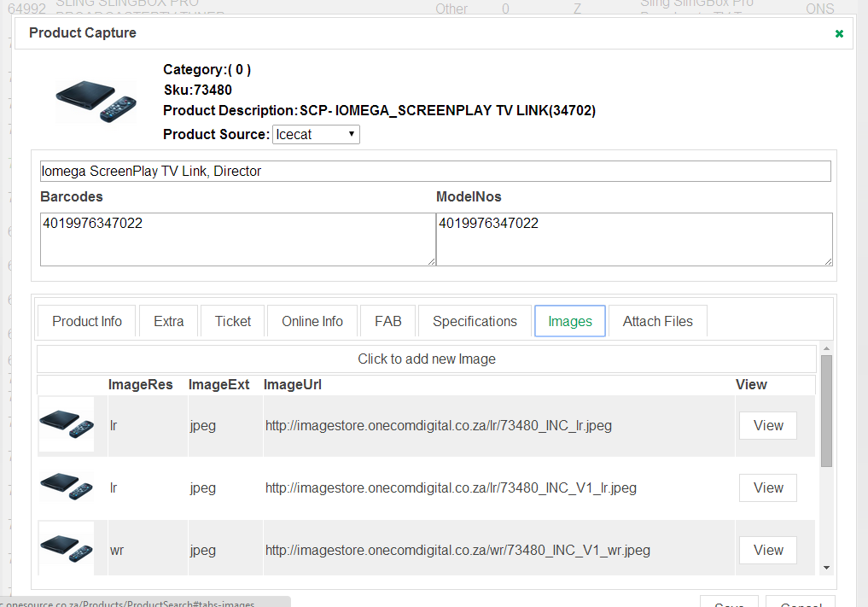Click the images list scrollbar up arrow
The width and height of the screenshot is (868, 607).
click(826, 348)
